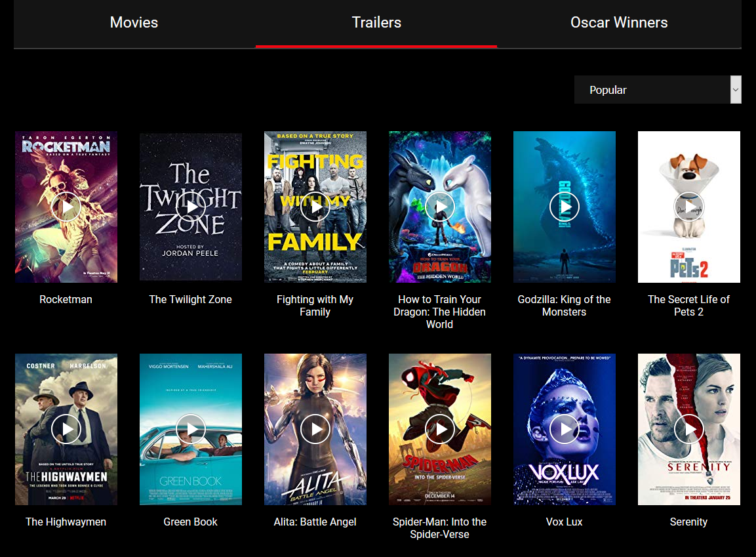Open the Oscar Winners tab
The width and height of the screenshot is (756, 557).
pos(619,23)
